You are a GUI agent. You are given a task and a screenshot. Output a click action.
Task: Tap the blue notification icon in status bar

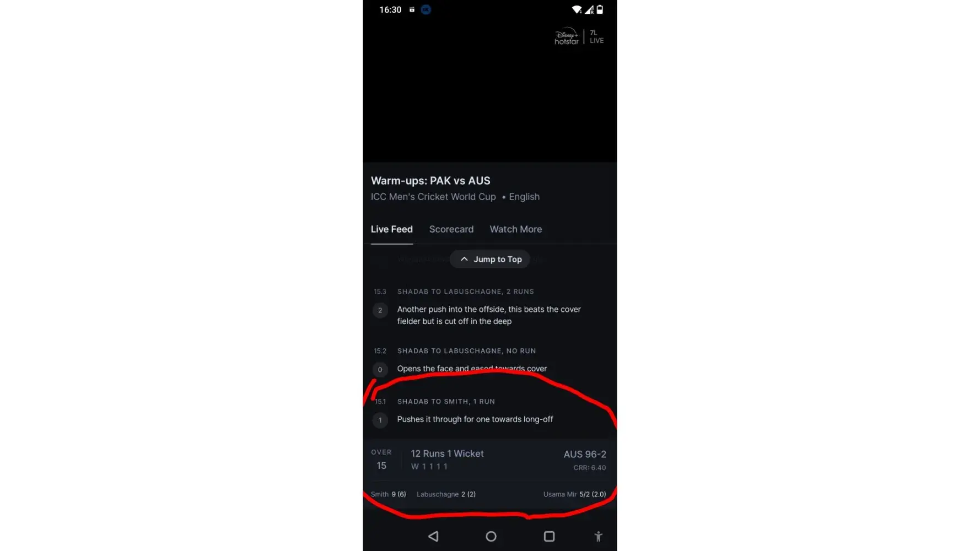426,9
